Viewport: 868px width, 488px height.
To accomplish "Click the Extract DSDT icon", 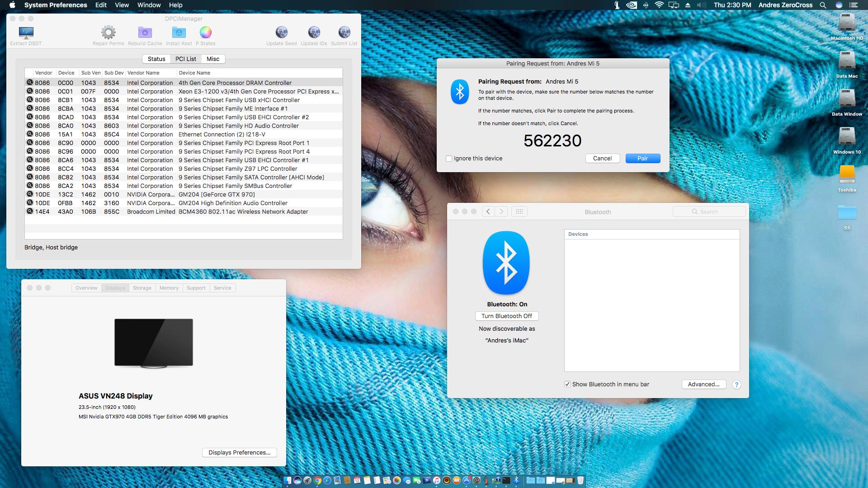I will tap(26, 33).
